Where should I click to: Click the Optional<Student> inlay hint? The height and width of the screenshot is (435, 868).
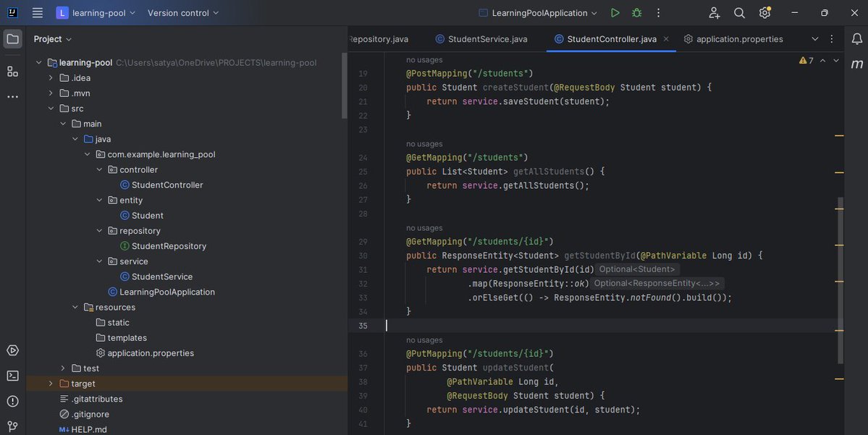point(636,269)
